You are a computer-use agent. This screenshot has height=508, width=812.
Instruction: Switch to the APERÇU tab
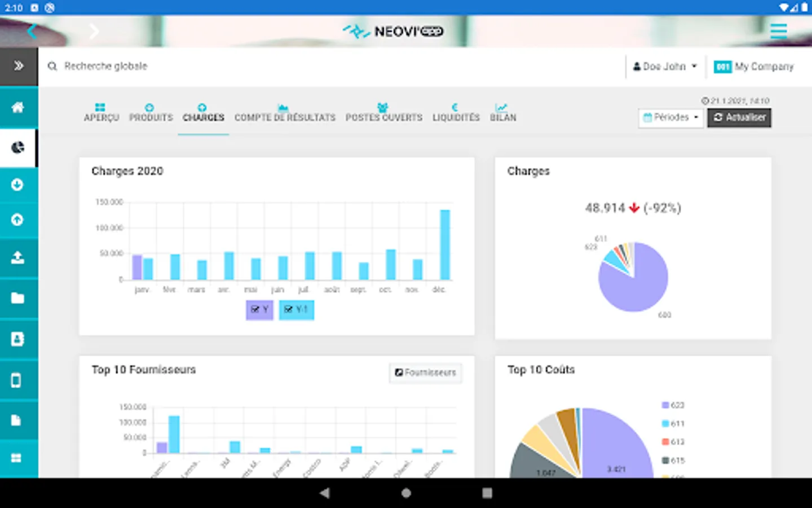[x=101, y=113]
